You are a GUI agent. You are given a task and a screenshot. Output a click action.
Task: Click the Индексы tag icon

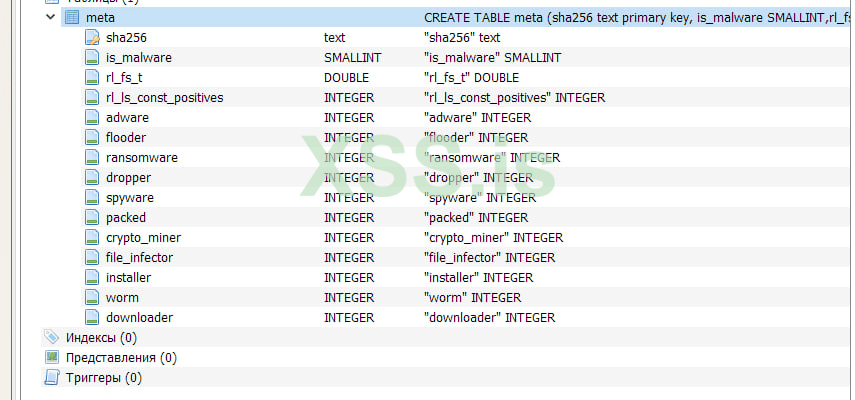tap(52, 337)
